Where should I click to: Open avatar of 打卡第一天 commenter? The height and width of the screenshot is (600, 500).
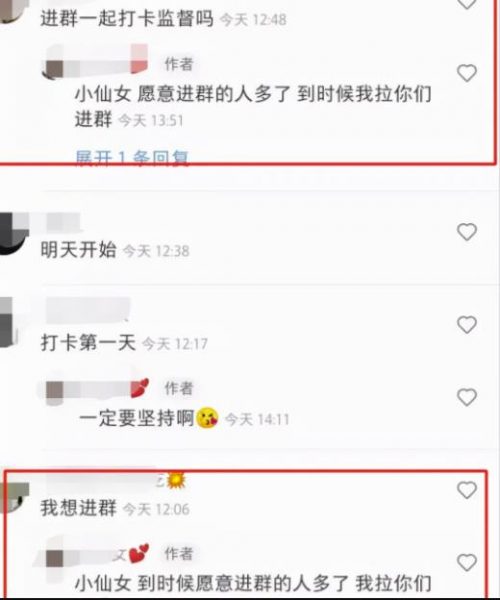click(x=8, y=323)
